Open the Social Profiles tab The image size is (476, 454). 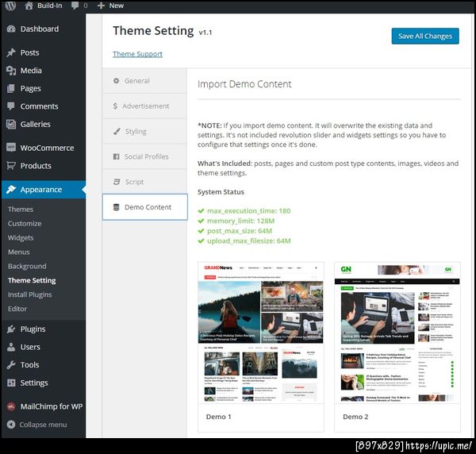[x=145, y=156]
